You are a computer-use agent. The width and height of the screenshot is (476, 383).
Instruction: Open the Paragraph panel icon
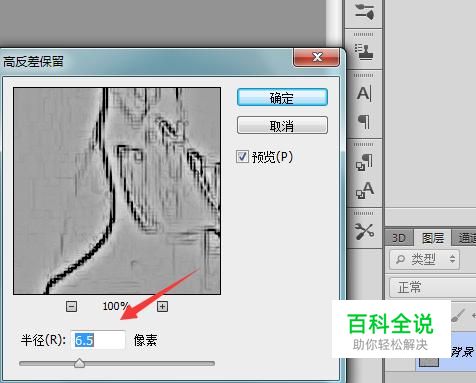coord(364,122)
